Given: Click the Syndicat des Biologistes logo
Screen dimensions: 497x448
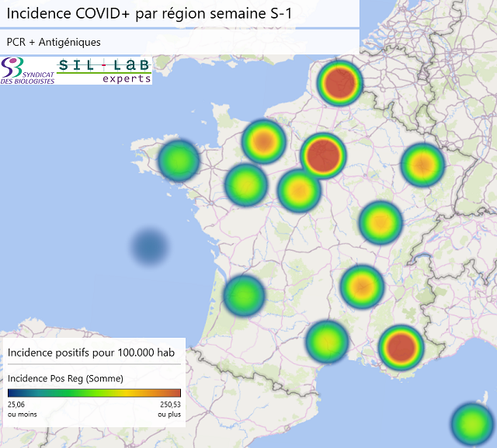Looking at the screenshot, I should click(x=28, y=71).
